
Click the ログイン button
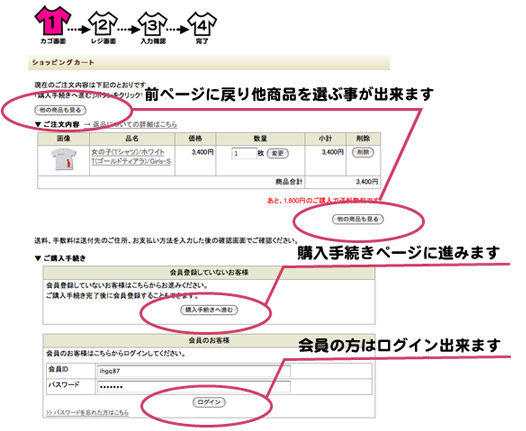[209, 402]
